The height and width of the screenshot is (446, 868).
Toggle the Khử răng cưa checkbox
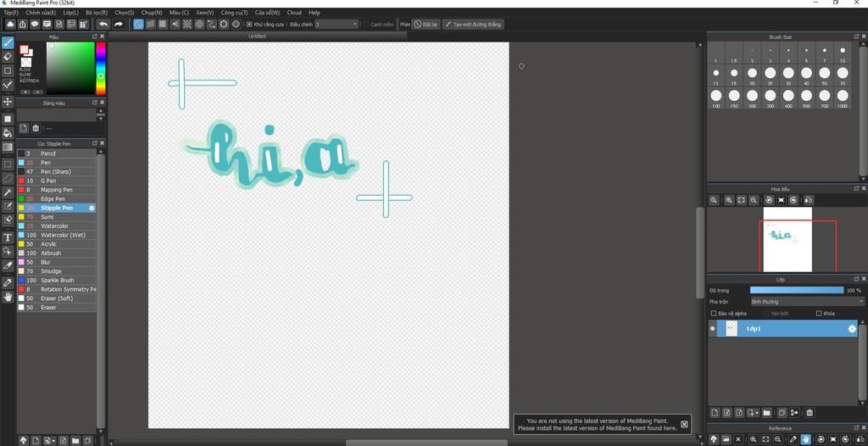[250, 25]
